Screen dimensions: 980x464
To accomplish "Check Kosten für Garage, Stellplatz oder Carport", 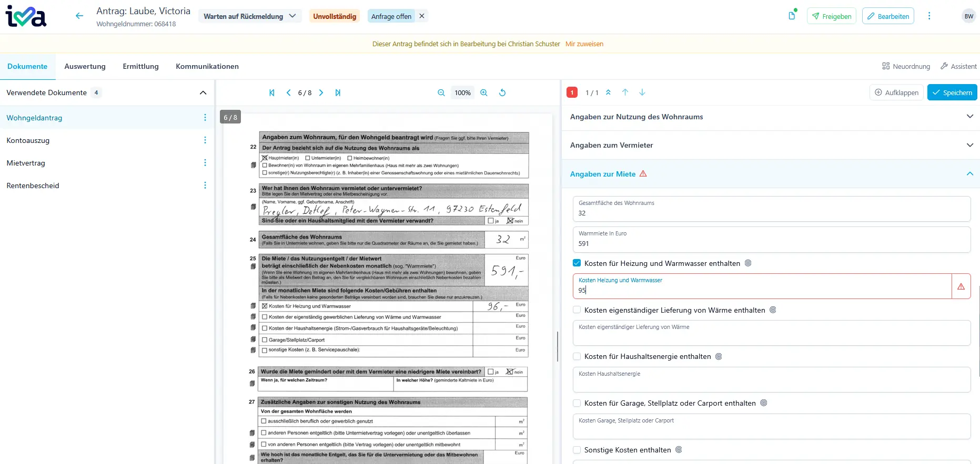I will click(577, 403).
